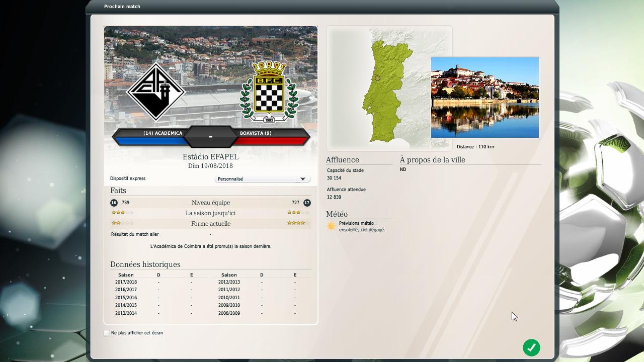Click the '2010/2011' season row
This screenshot has width=644, height=362.
point(262,298)
